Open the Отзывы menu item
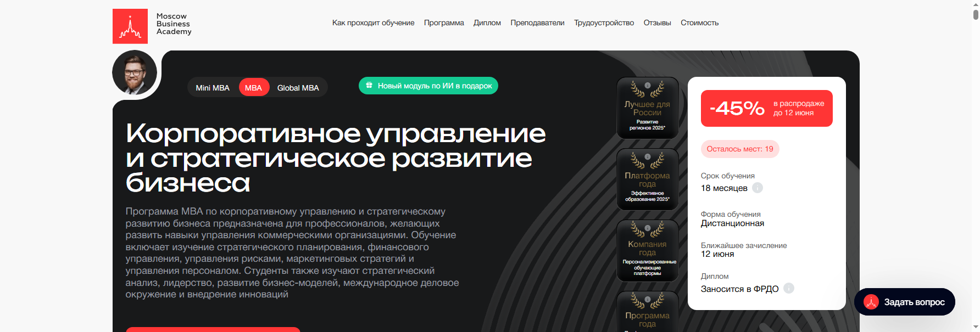Viewport: 980px width, 332px height. 657,22
